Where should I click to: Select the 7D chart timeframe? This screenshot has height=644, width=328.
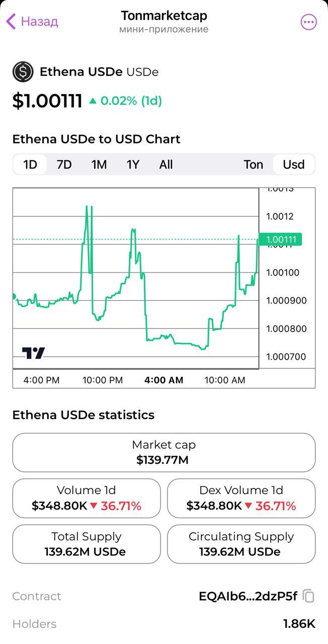pyautogui.click(x=64, y=165)
